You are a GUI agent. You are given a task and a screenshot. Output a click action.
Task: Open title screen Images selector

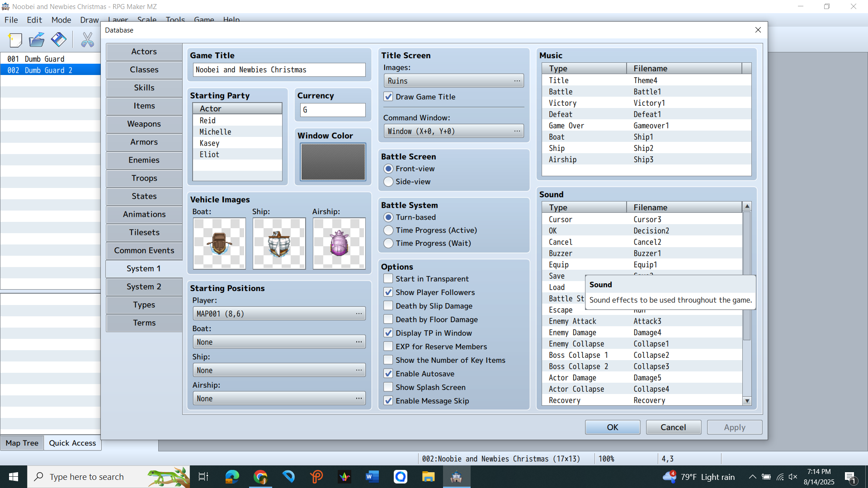[x=453, y=81]
